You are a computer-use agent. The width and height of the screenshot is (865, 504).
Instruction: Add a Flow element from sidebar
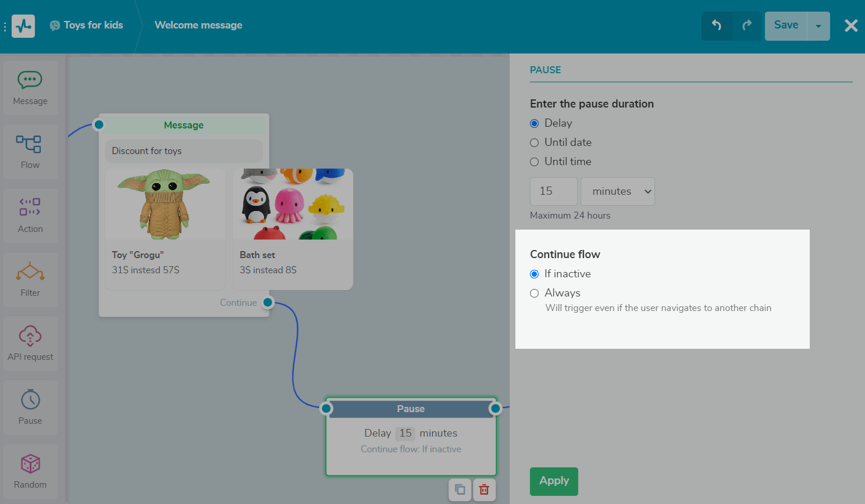pyautogui.click(x=30, y=152)
